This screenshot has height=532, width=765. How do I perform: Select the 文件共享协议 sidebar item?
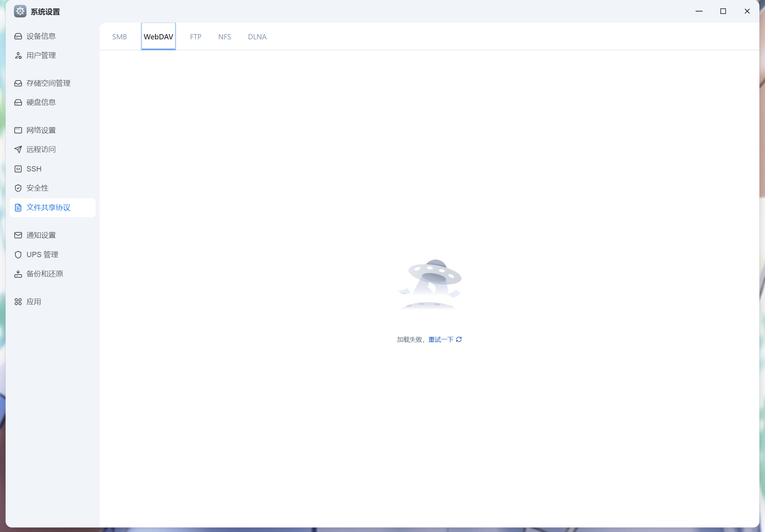click(x=48, y=208)
